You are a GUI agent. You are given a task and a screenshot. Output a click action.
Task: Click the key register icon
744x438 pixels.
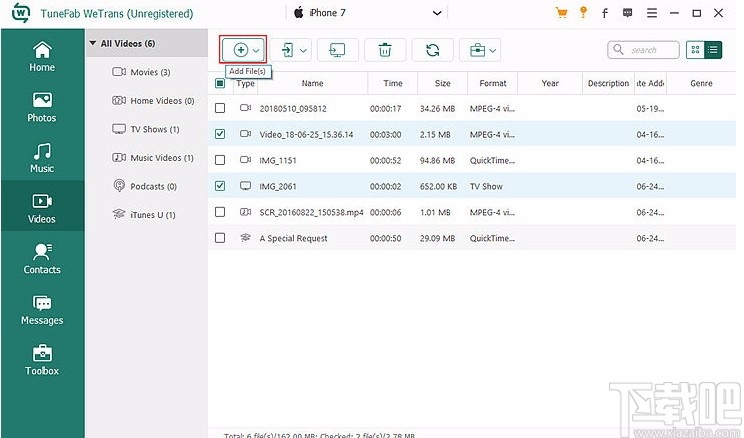click(583, 13)
